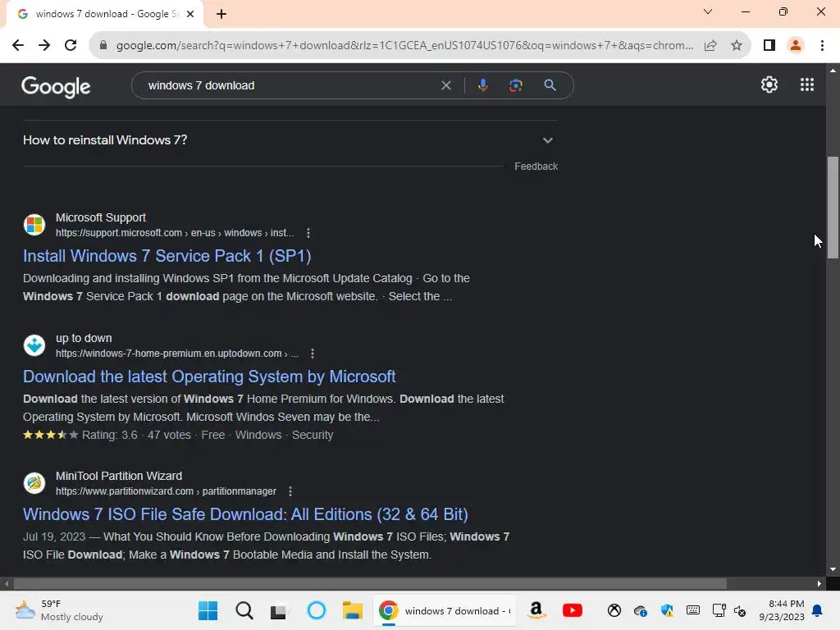Click the MiniTool Partition Wizard site icon
840x630 pixels.
34,482
